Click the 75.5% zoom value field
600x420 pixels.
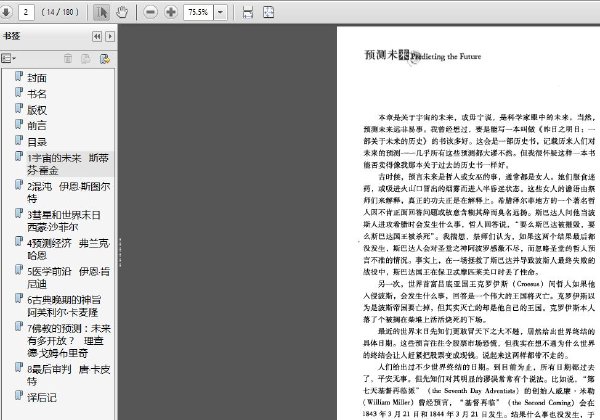(x=198, y=12)
